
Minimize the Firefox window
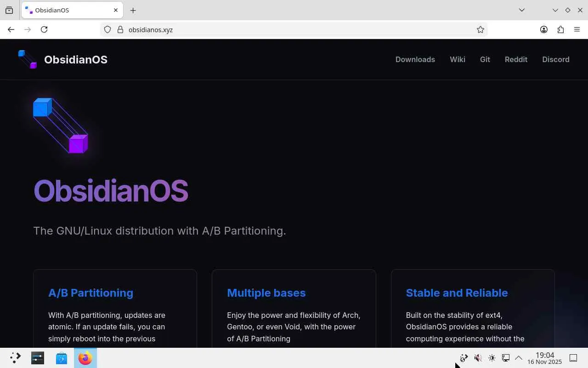tap(555, 10)
